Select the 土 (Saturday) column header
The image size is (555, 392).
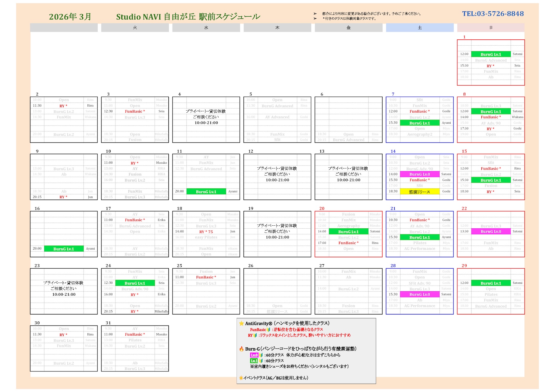(x=420, y=28)
